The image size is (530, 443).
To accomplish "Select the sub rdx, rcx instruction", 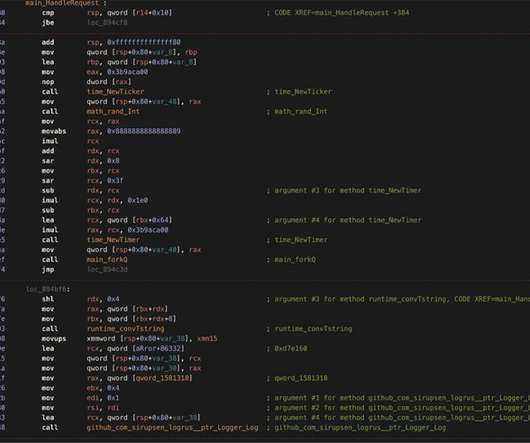I will 80,190.
